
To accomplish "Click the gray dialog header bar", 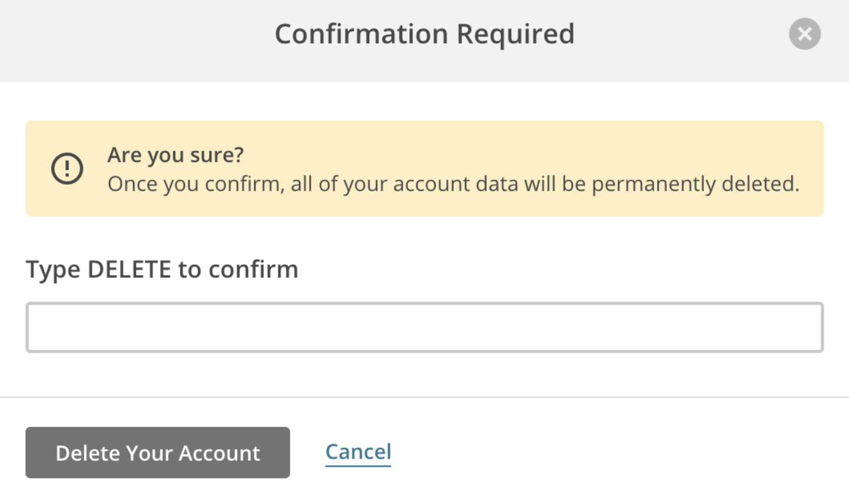I will (424, 41).
